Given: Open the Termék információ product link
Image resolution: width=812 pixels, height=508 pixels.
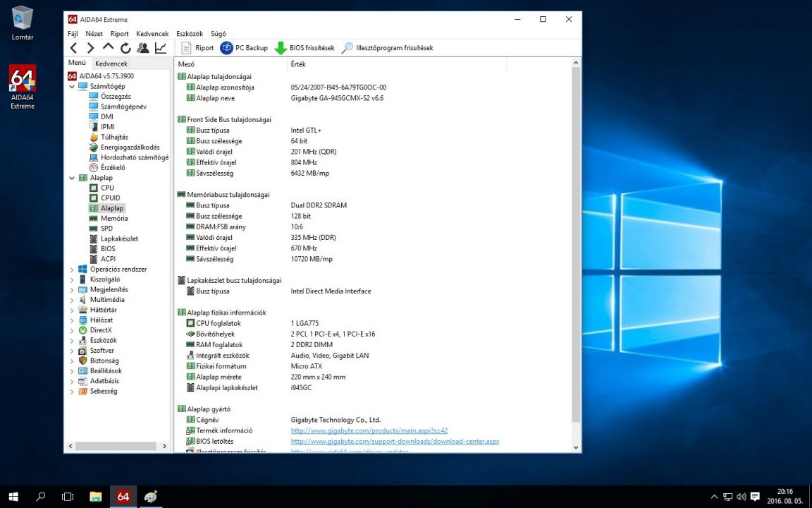Looking at the screenshot, I should pos(369,430).
